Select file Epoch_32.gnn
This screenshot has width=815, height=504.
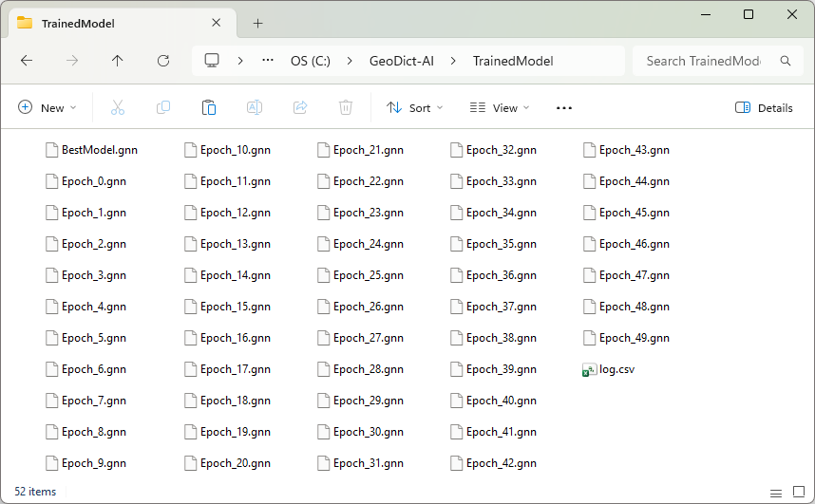click(x=494, y=150)
